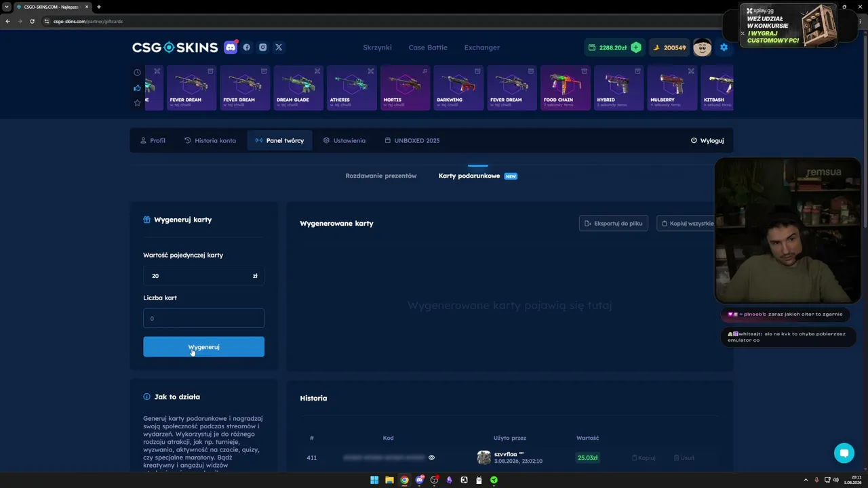This screenshot has width=868, height=488.
Task: Click the 25.03zł value in history
Action: tap(588, 457)
